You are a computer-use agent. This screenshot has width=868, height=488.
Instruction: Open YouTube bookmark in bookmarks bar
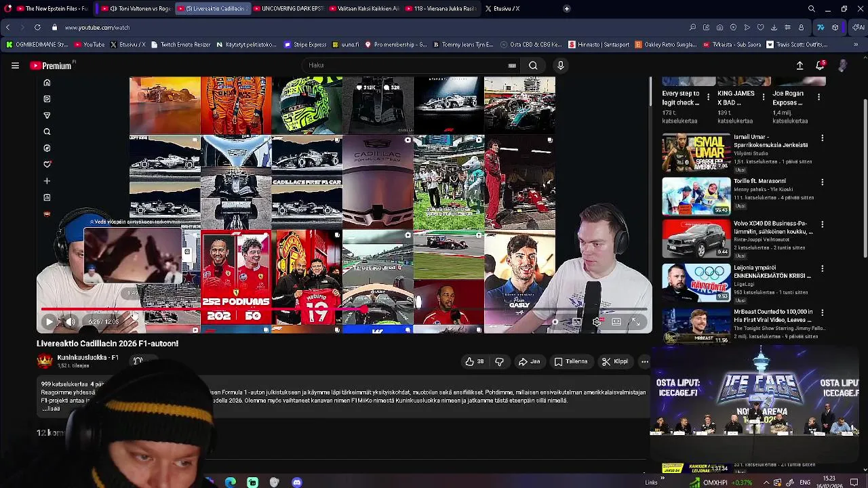point(90,45)
